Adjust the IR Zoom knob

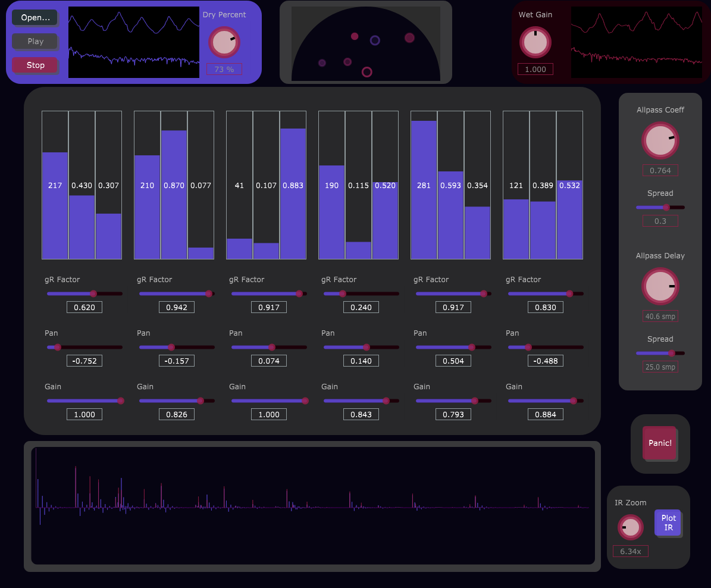(x=629, y=527)
